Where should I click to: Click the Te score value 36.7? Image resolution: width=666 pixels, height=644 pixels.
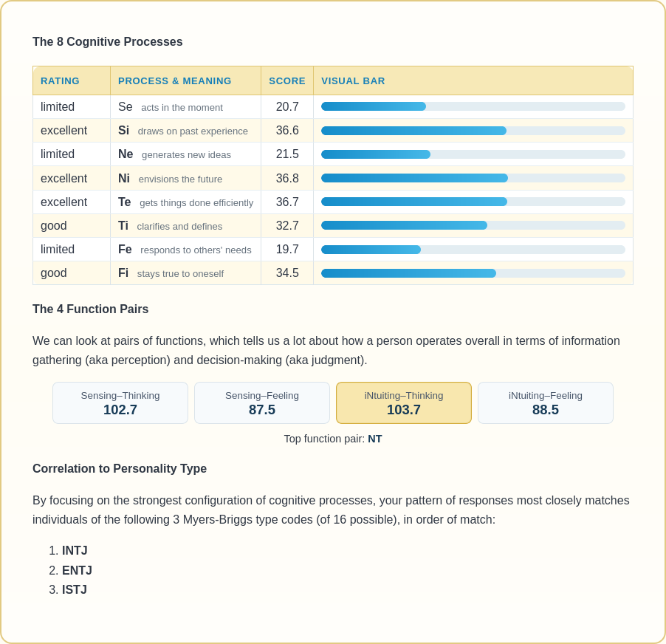[x=287, y=202]
